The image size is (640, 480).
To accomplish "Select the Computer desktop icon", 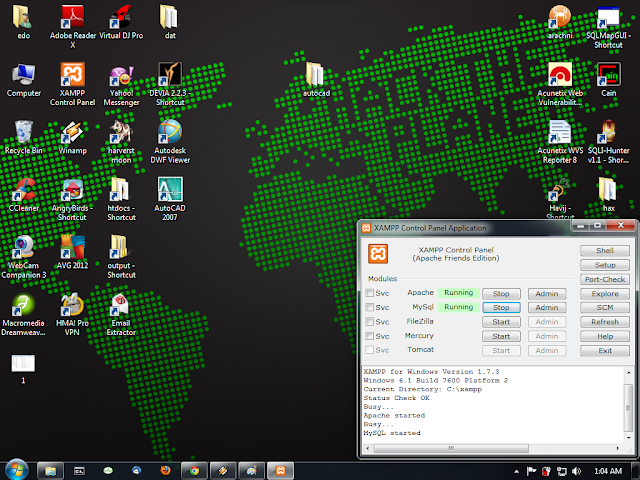I will [x=23, y=80].
